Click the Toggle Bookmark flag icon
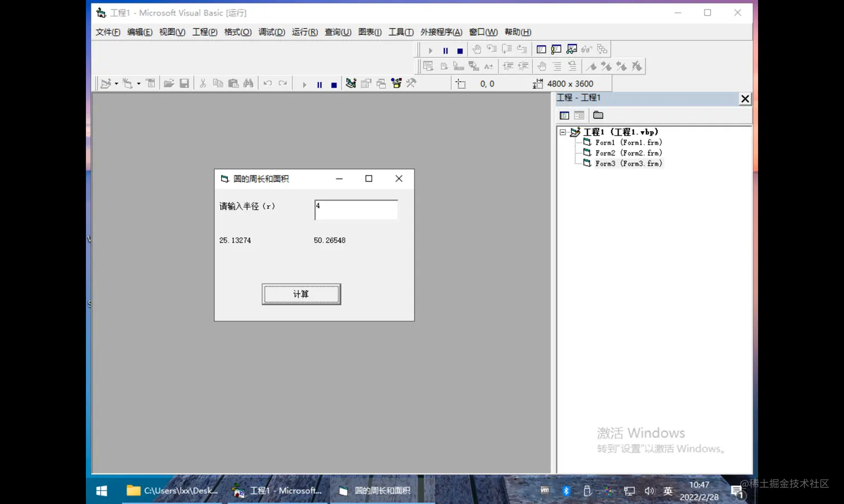The width and height of the screenshot is (844, 504). 591,66
